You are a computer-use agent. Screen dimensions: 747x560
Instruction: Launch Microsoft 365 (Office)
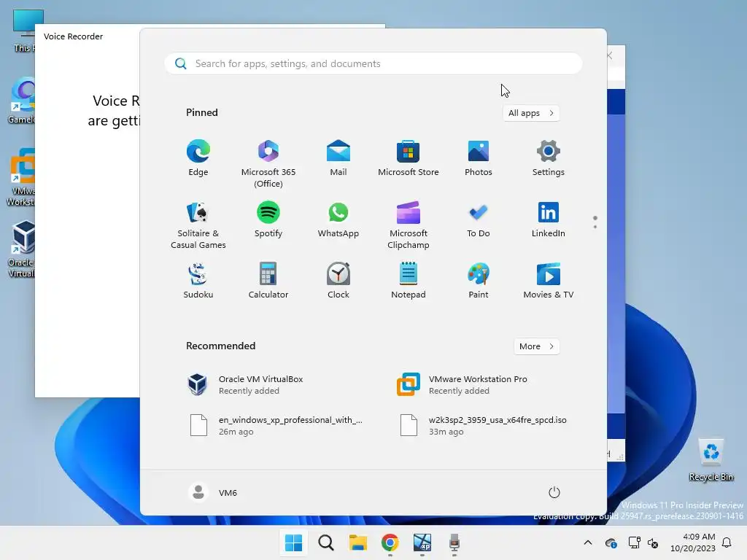(268, 164)
